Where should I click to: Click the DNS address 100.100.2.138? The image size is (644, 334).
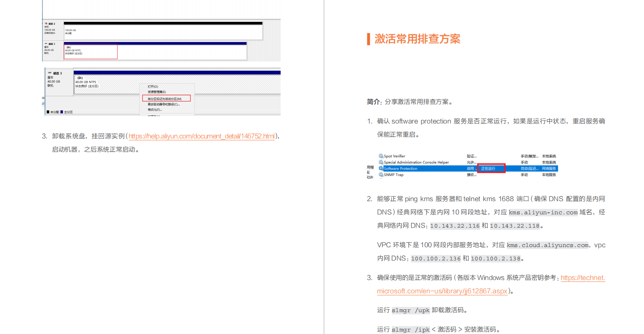496,259
